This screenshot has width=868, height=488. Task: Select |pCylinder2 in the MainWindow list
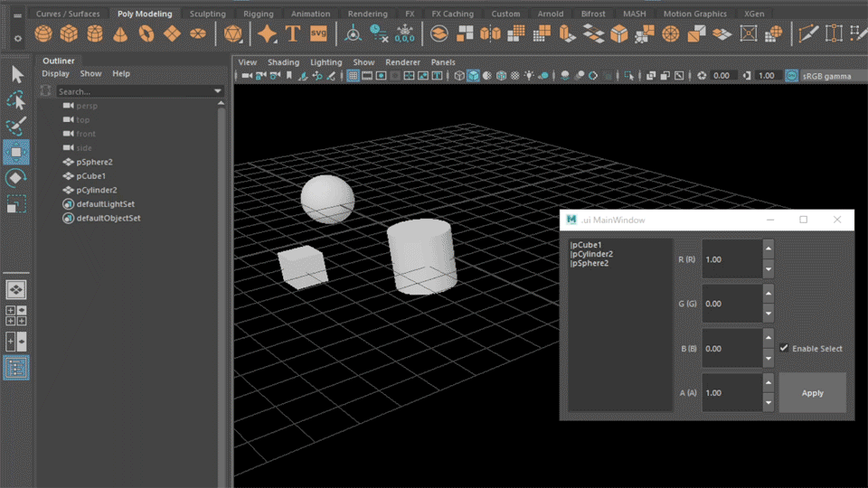(x=591, y=254)
